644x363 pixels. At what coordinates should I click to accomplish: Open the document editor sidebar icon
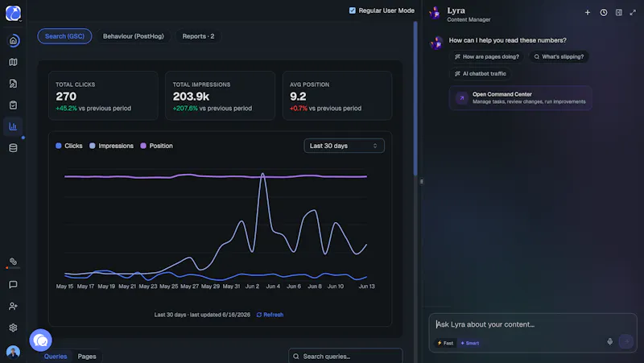pos(13,84)
